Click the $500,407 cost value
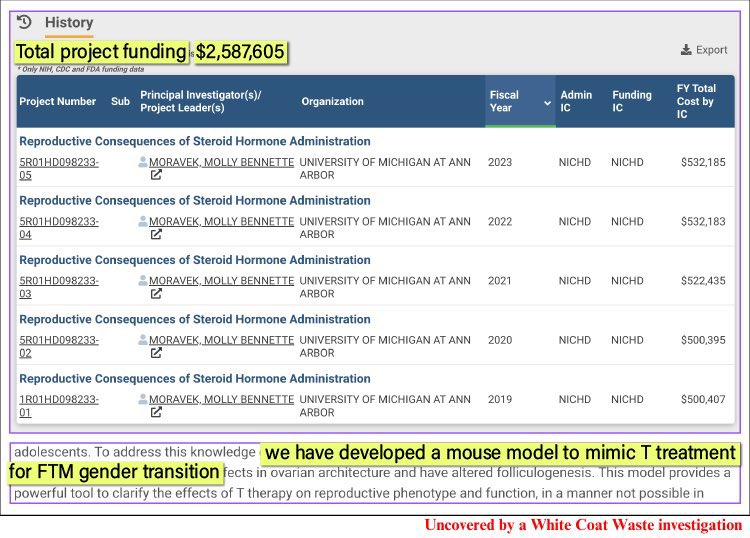 click(x=703, y=399)
